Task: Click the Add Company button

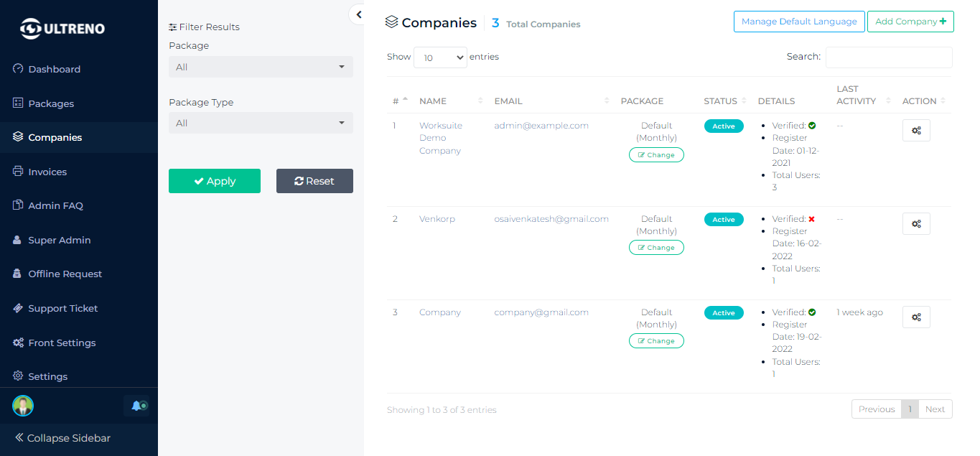Action: [x=910, y=22]
